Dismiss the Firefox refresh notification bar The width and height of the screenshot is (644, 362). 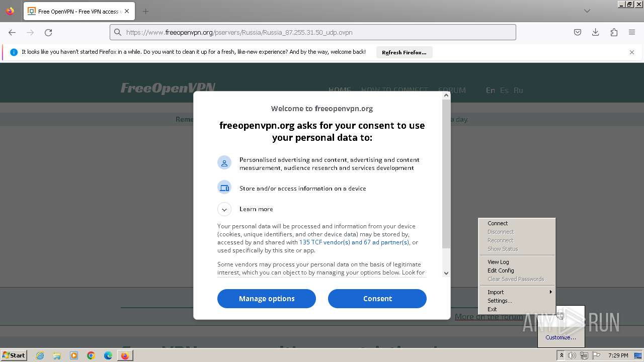pyautogui.click(x=632, y=52)
